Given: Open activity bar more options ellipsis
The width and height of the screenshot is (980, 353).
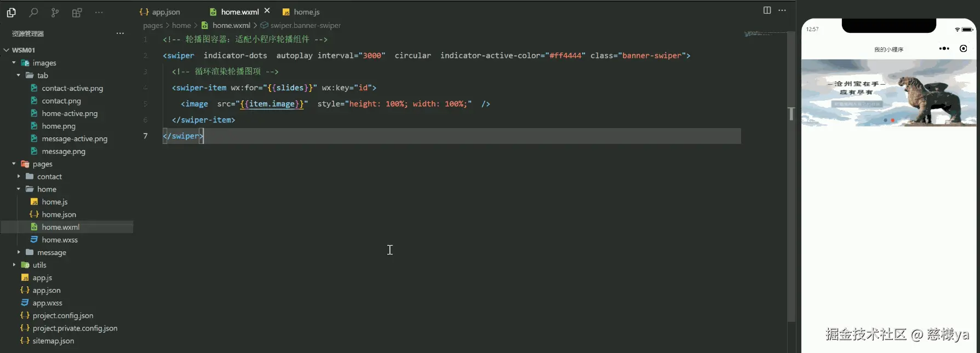Looking at the screenshot, I should (99, 12).
